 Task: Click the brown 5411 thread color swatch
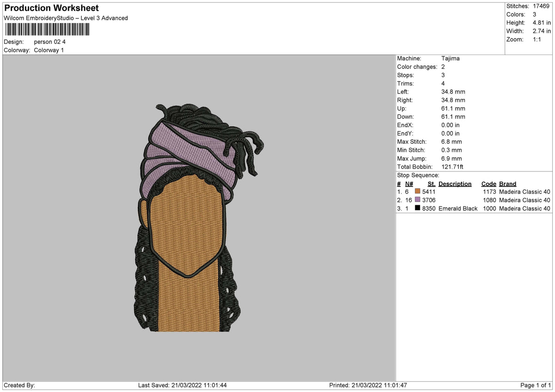point(418,192)
